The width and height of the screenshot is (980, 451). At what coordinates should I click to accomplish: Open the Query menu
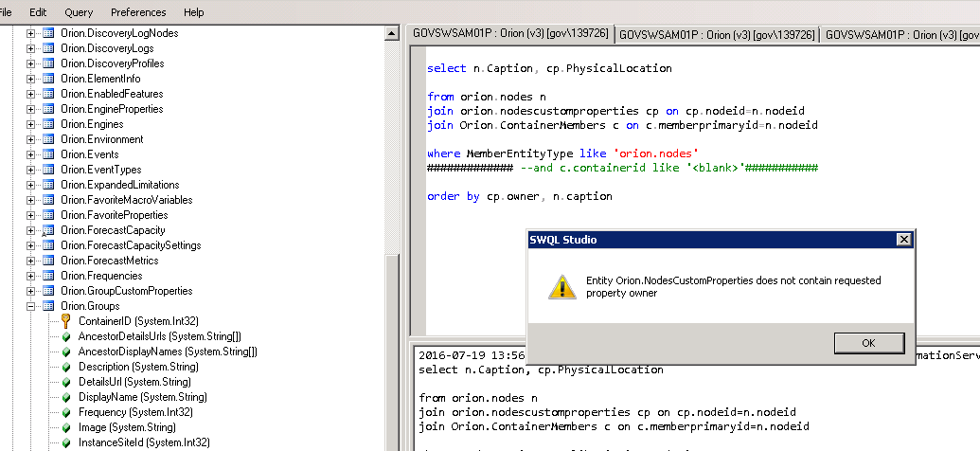pos(79,12)
